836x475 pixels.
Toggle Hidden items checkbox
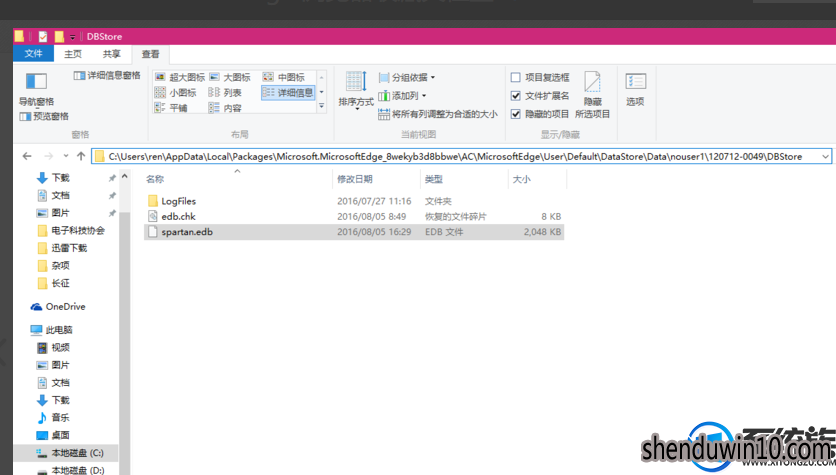[540, 114]
